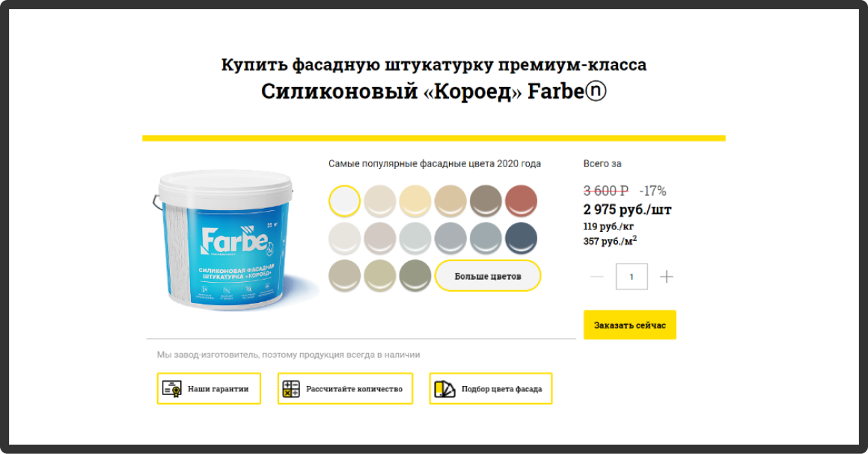Expand more colors with Больше цветов

click(x=488, y=276)
